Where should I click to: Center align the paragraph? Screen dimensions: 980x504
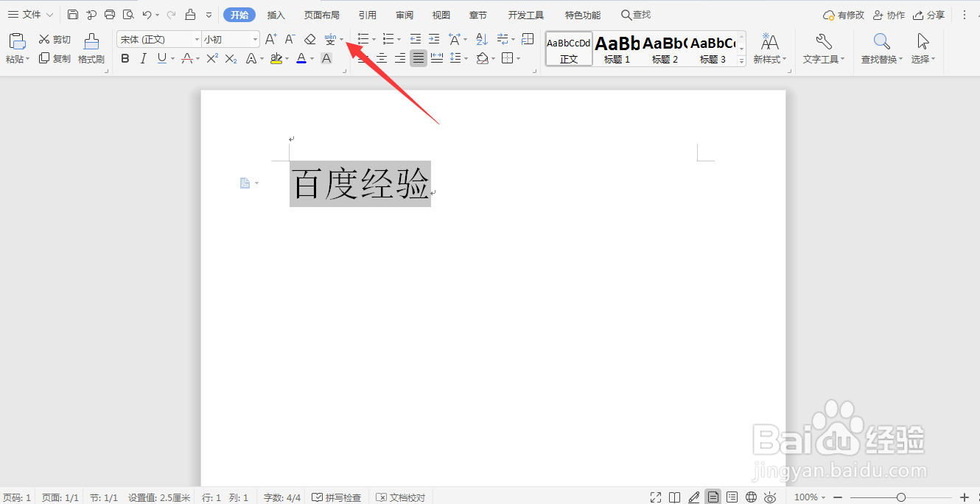(382, 59)
